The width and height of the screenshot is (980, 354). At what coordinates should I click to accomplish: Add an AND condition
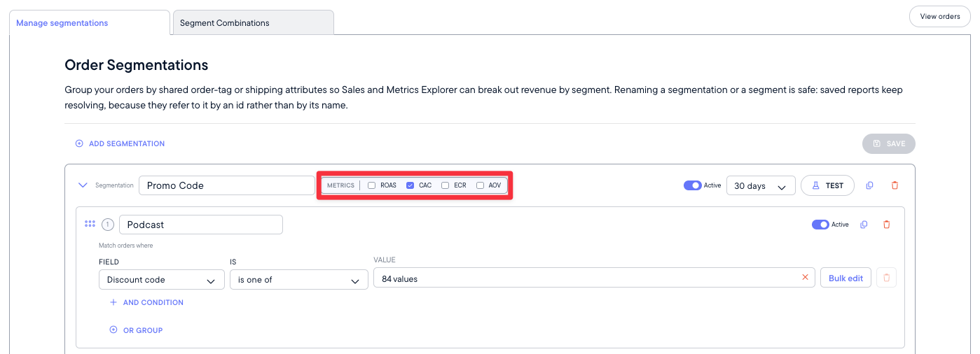click(x=146, y=302)
